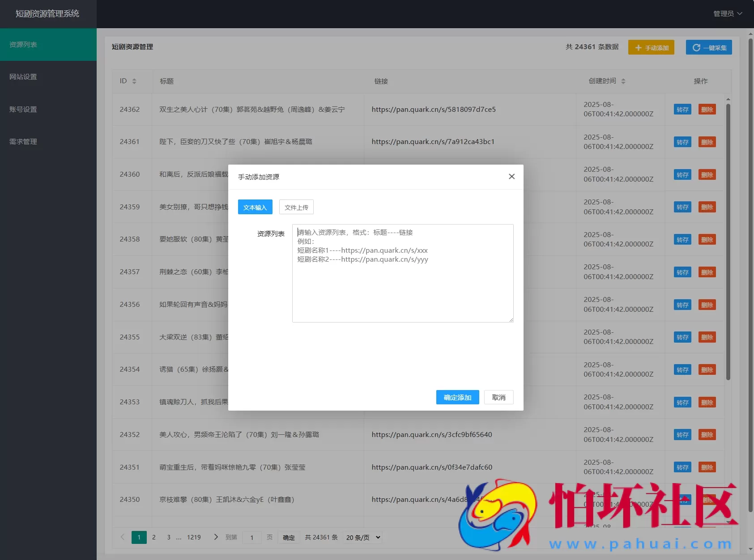The image size is (754, 560).
Task: Open 需求管理 in the sidebar
Action: click(x=22, y=141)
